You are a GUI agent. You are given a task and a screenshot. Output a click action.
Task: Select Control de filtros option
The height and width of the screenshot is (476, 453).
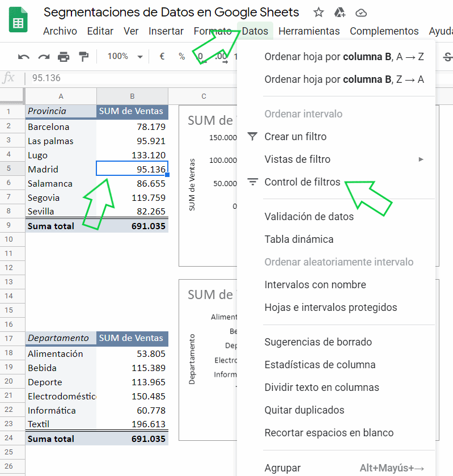(336, 182)
